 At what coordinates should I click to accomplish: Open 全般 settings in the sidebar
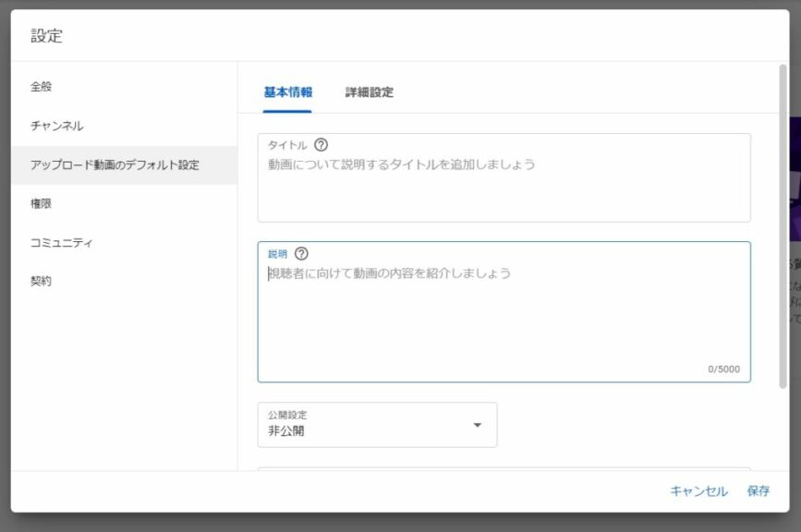pos(42,87)
